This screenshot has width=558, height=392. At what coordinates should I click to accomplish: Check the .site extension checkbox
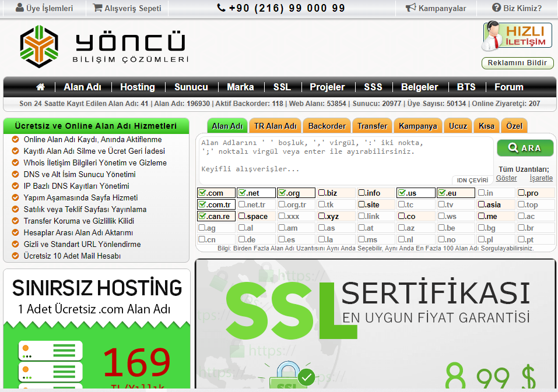(362, 204)
